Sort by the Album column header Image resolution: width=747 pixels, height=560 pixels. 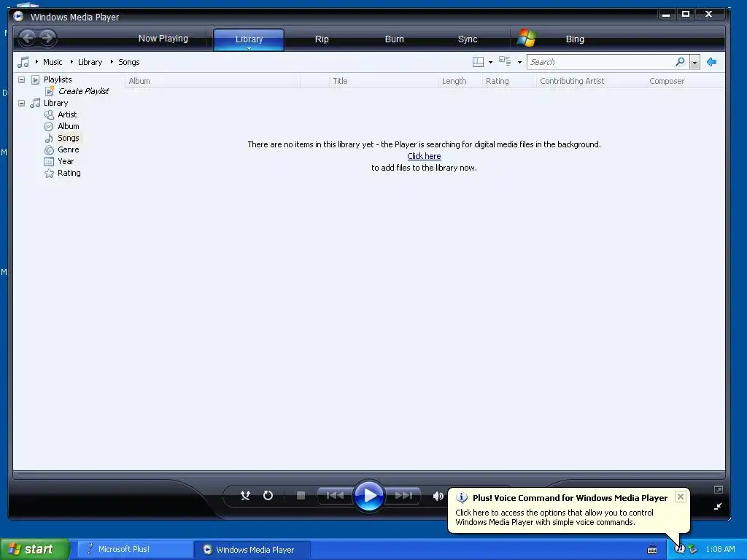tap(212, 81)
